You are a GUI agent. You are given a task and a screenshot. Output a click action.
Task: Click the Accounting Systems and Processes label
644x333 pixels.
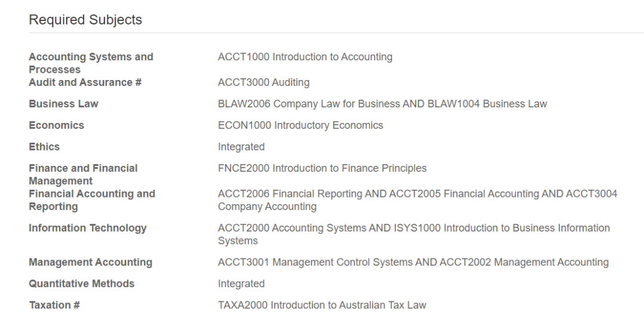point(91,63)
